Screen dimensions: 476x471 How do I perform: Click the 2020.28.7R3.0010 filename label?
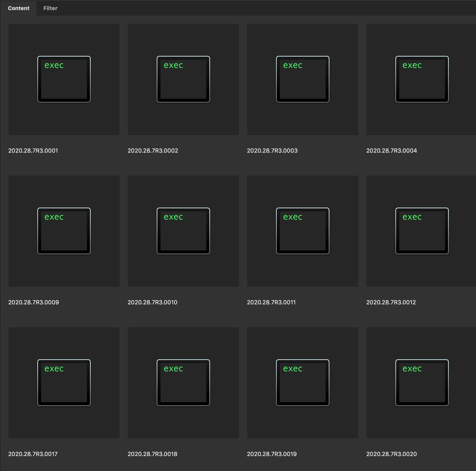tap(152, 302)
